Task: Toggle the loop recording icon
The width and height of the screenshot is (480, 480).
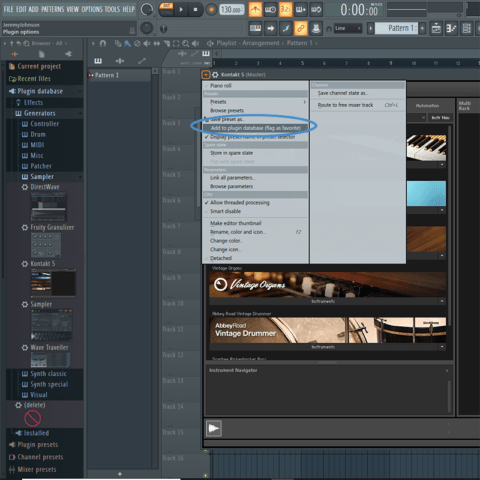Action: pos(316,10)
